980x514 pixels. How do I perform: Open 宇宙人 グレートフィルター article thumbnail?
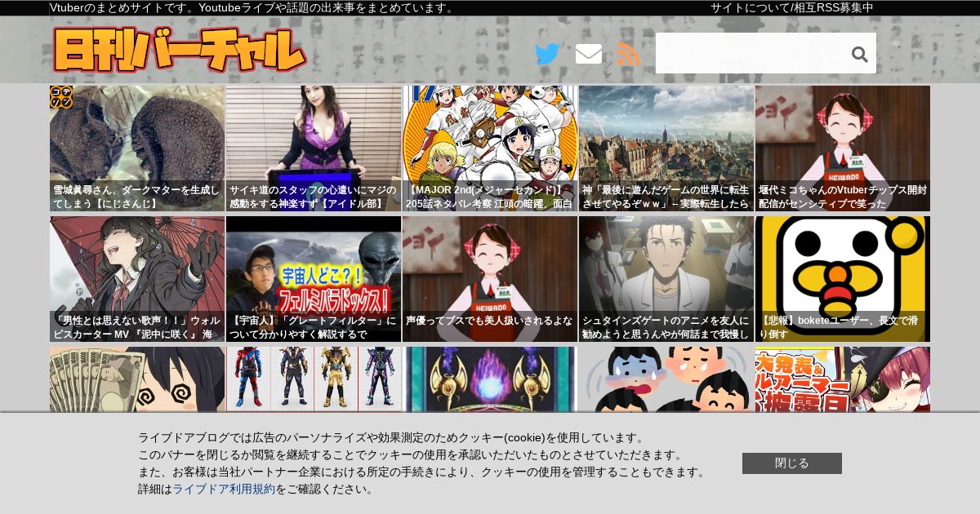[314, 279]
